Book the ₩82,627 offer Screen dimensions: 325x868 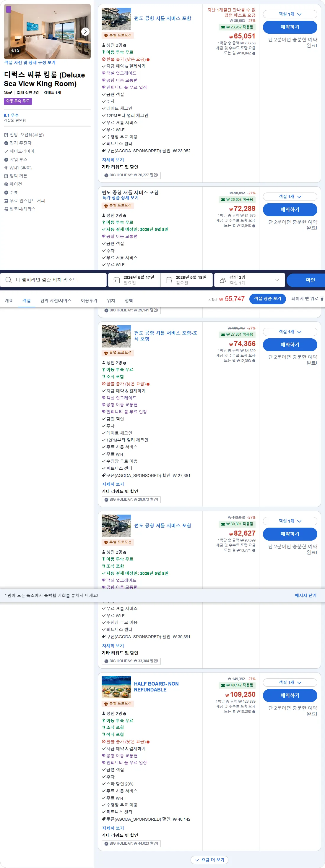coord(290,534)
